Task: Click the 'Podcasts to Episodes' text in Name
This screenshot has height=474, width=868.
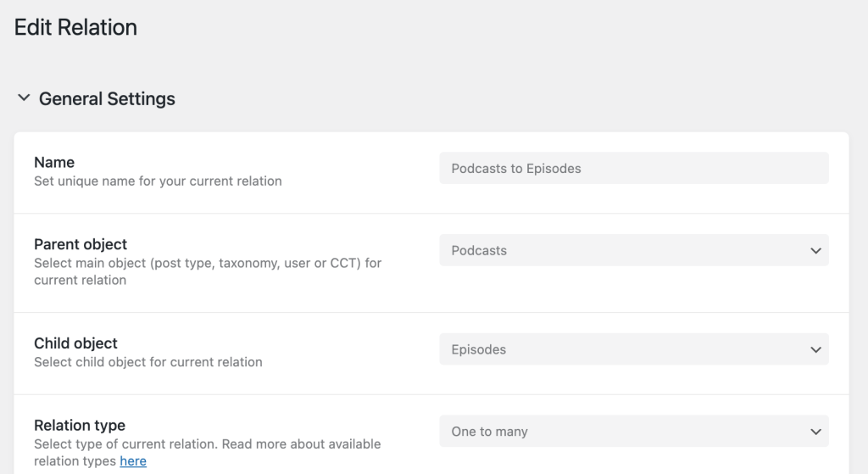Action: click(x=516, y=168)
